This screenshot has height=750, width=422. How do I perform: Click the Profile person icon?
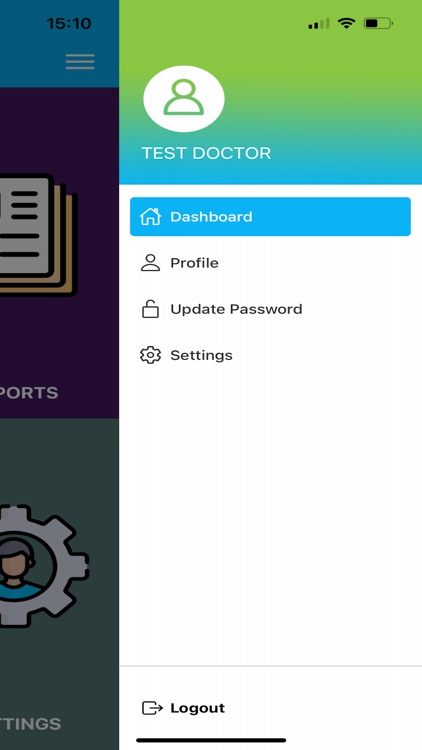[150, 263]
